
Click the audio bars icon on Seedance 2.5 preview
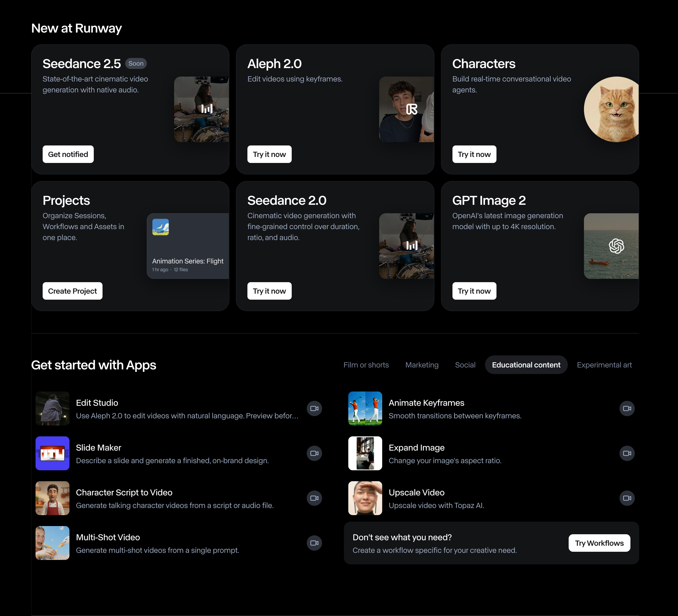click(x=207, y=109)
